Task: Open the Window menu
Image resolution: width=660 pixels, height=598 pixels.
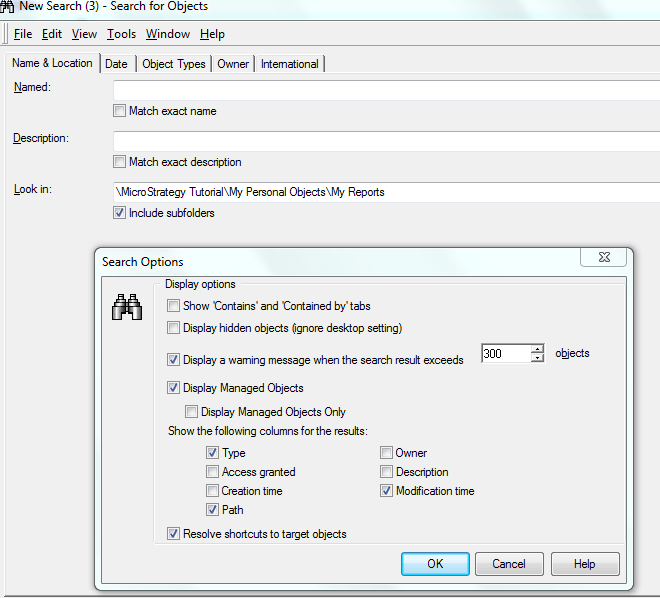Action: pyautogui.click(x=168, y=34)
